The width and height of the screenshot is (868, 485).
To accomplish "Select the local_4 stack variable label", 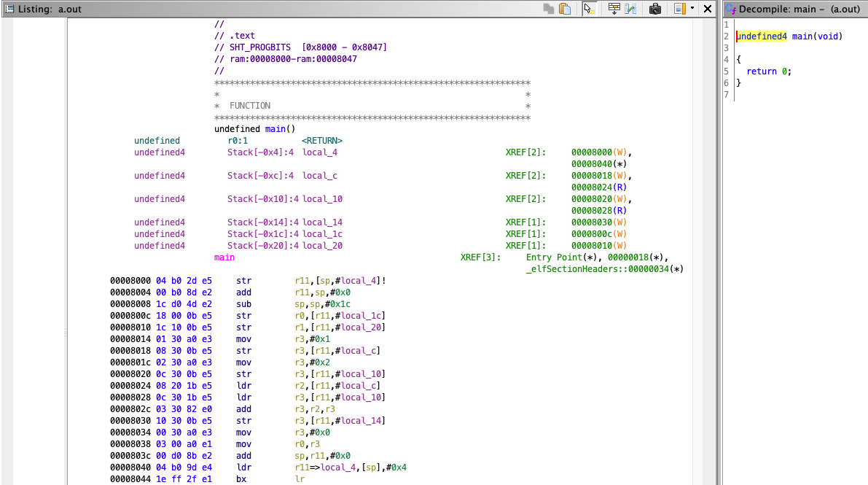I will click(x=322, y=152).
